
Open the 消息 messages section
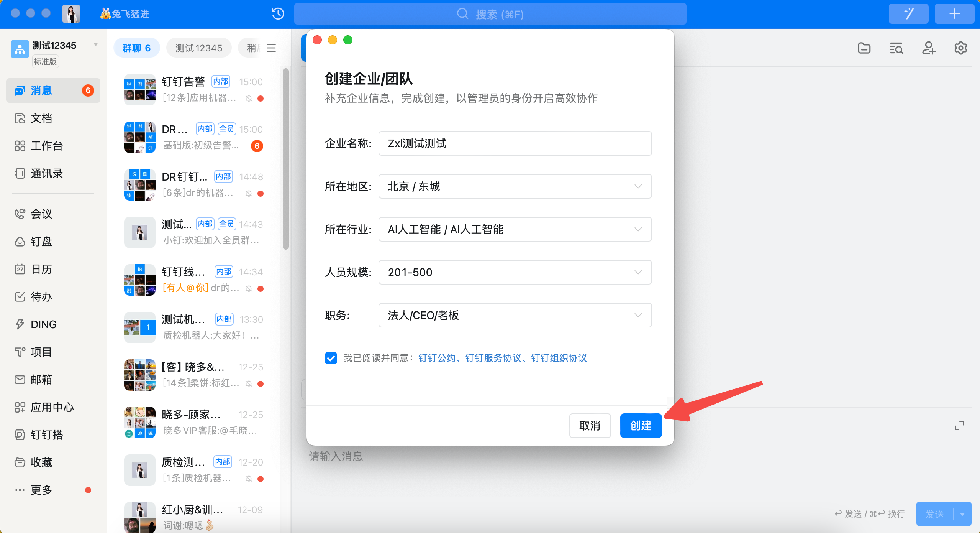click(53, 90)
